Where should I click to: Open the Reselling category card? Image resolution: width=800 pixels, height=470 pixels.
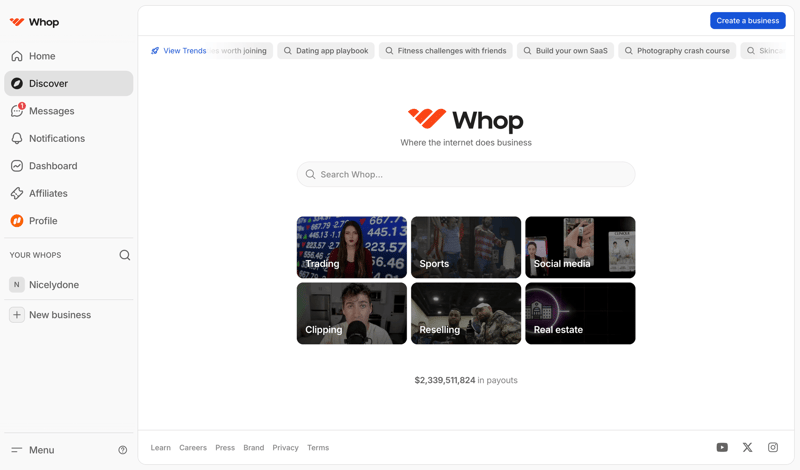466,313
